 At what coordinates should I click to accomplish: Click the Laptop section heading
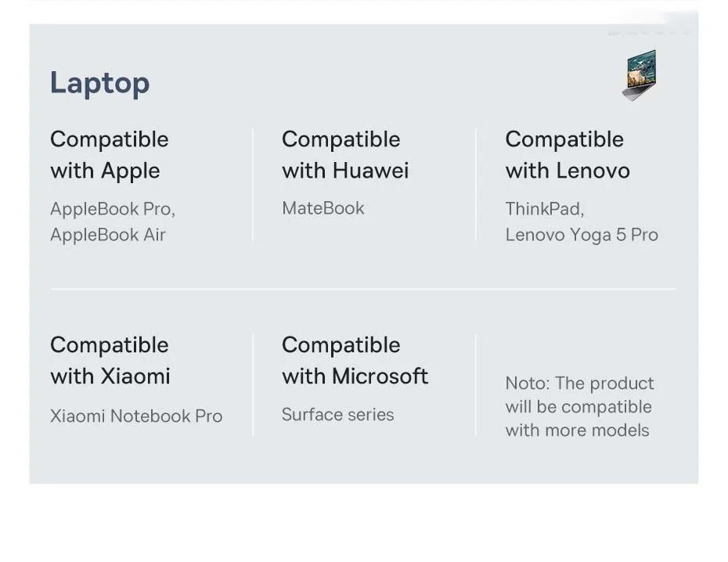99,83
